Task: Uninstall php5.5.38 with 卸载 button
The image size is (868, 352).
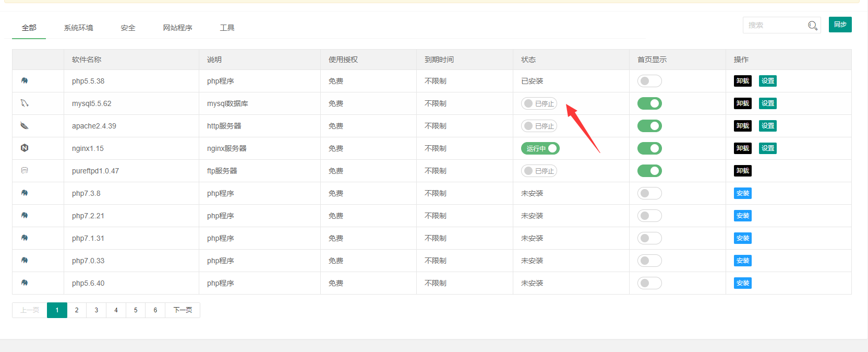Action: click(x=743, y=81)
